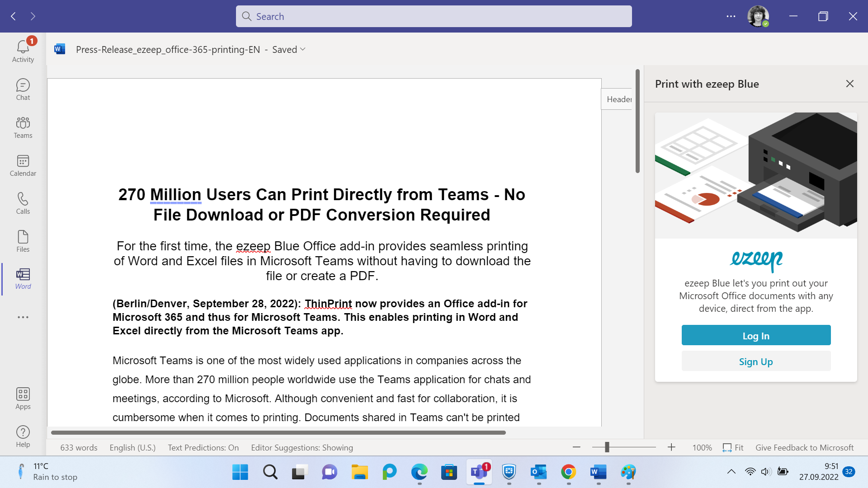The image size is (868, 488).
Task: Give Feedback to Microsoft
Action: [804, 447]
